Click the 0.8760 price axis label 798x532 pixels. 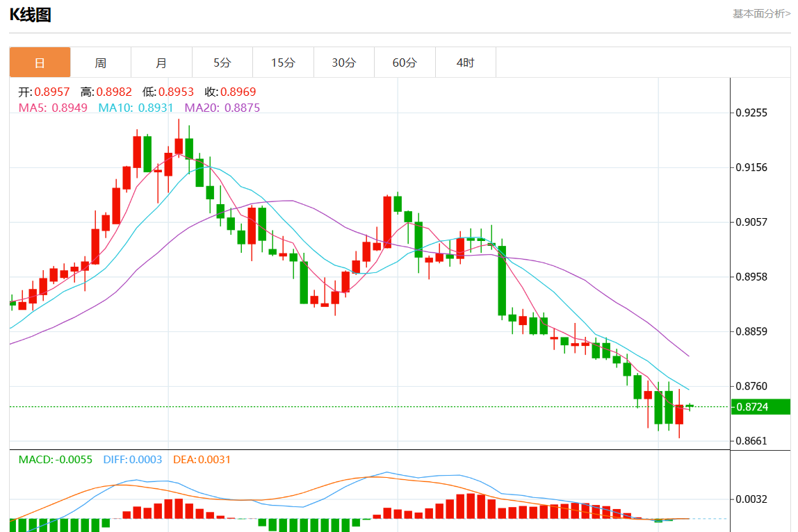click(x=751, y=386)
